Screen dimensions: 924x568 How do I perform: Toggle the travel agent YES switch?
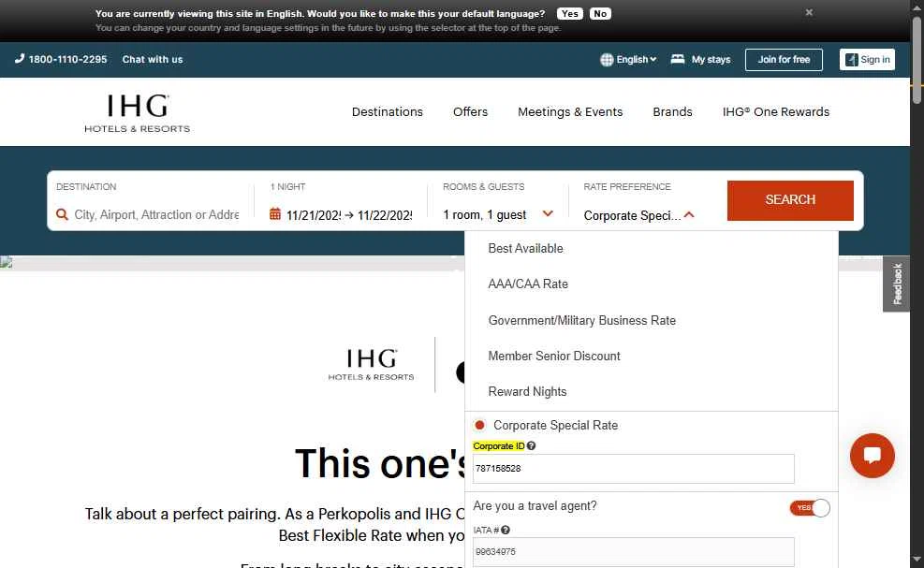pos(810,508)
